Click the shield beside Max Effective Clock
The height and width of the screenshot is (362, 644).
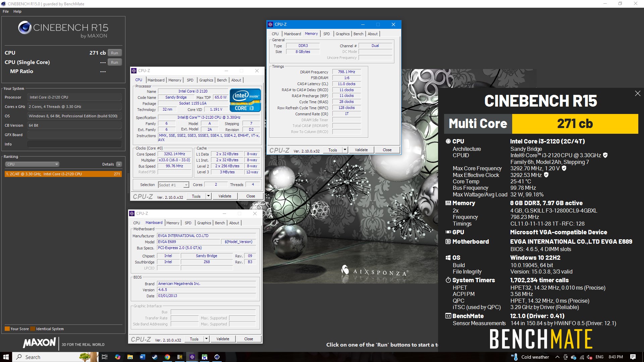click(546, 175)
